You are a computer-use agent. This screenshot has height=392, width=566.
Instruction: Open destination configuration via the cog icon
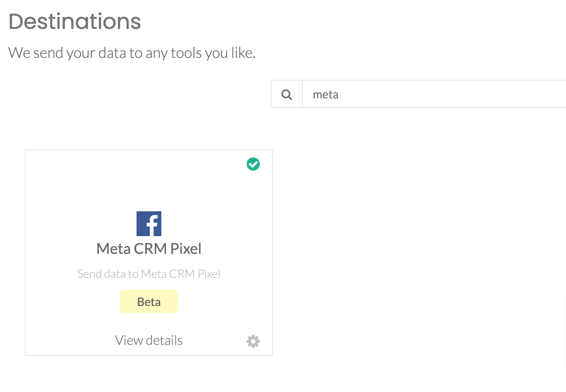point(253,341)
